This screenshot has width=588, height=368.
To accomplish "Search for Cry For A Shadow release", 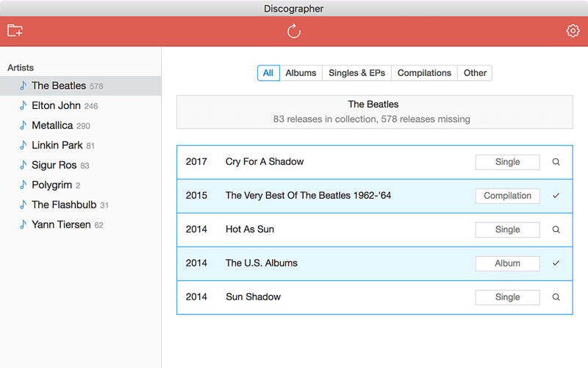I will 556,162.
